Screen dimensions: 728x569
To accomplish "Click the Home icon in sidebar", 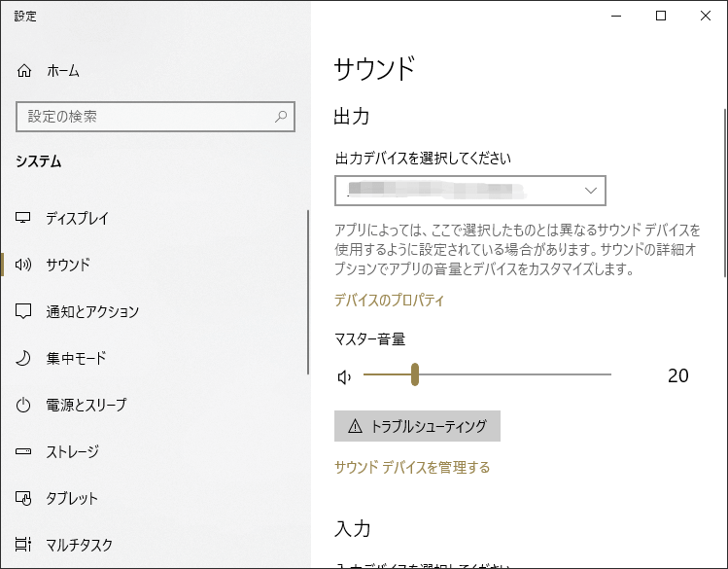I will (x=24, y=71).
